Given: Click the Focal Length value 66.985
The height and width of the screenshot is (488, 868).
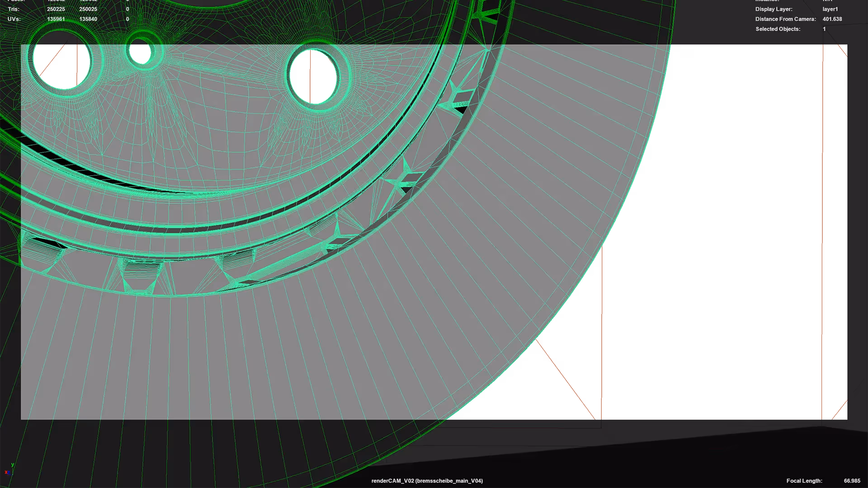Looking at the screenshot, I should (x=852, y=481).
